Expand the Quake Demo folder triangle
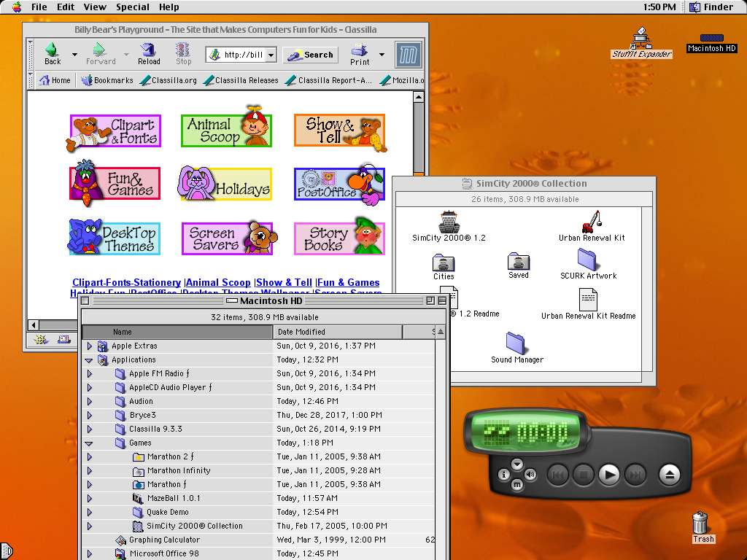 click(x=89, y=512)
